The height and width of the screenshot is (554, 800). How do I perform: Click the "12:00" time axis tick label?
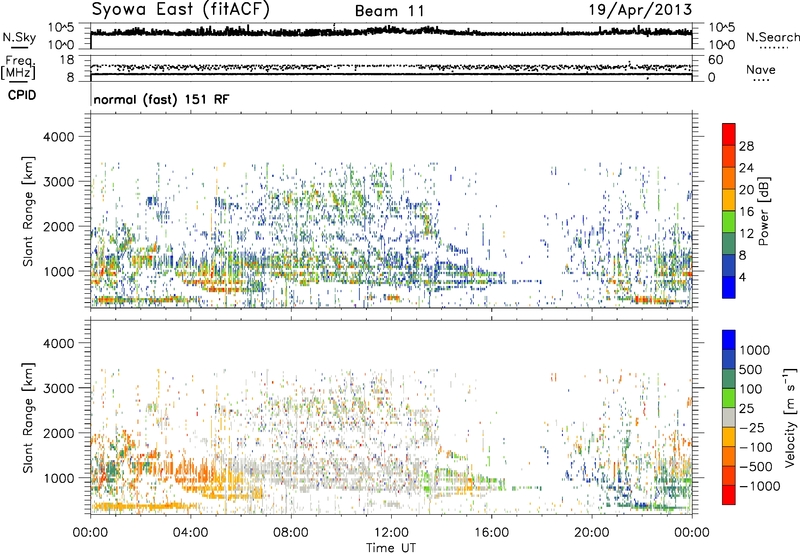[x=391, y=533]
